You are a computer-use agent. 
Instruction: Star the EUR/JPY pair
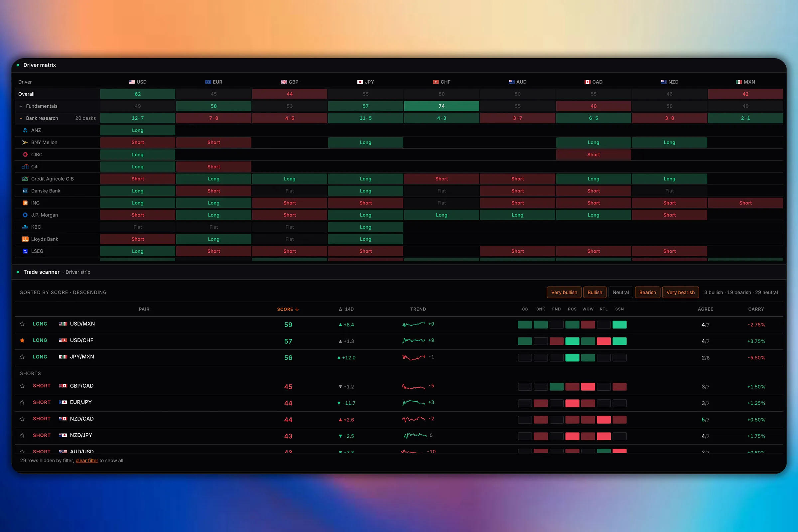pos(22,402)
